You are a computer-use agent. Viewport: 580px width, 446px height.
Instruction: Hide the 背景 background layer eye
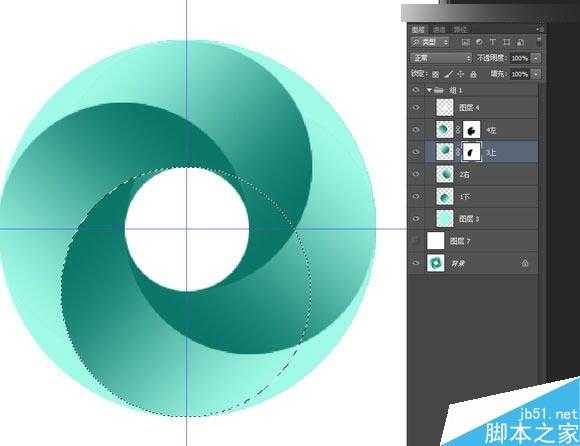416,263
